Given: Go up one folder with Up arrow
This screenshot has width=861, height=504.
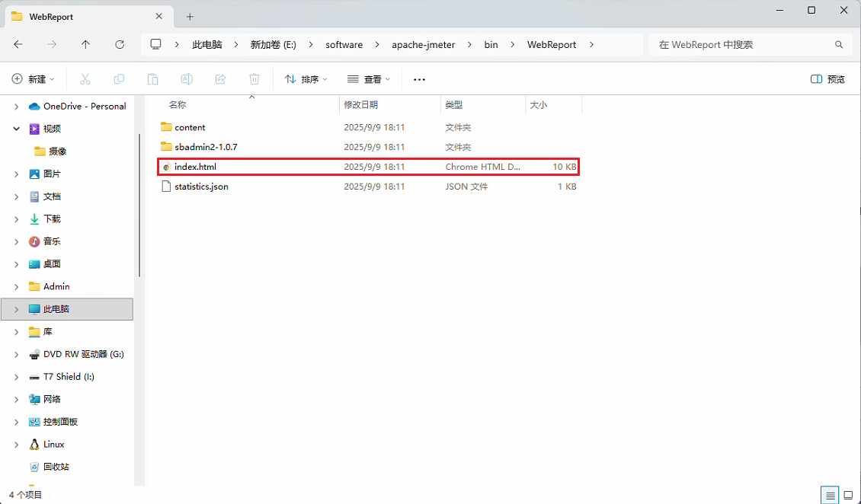Looking at the screenshot, I should click(85, 45).
